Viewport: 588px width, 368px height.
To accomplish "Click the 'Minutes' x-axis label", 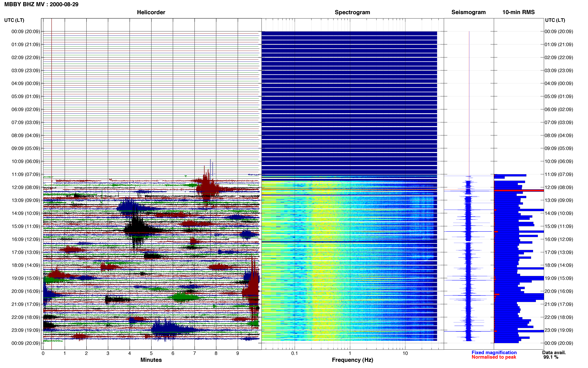I will pos(151,360).
